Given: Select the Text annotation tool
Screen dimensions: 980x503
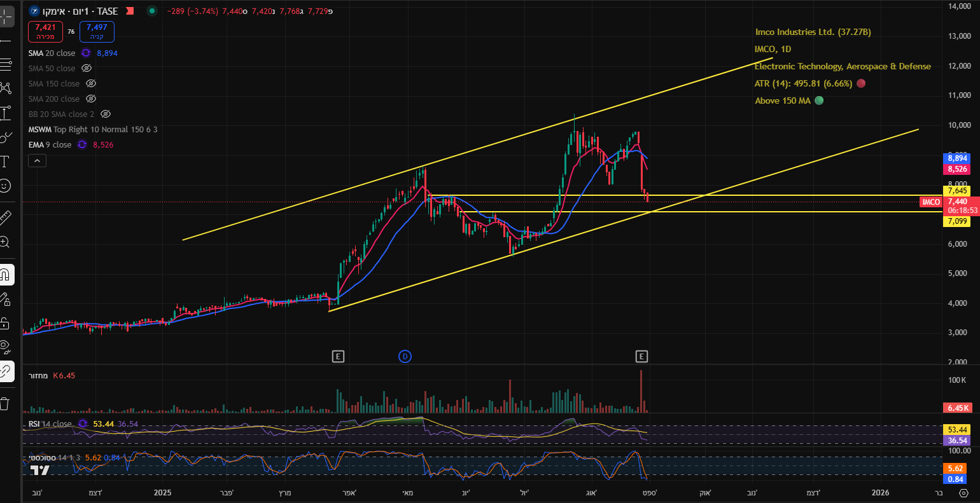Looking at the screenshot, I should (x=5, y=161).
